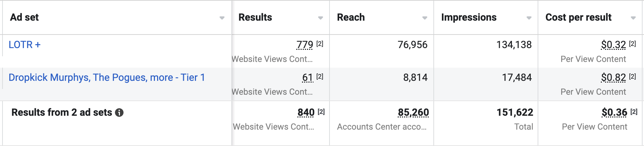Open the LOTR + ad set link

pos(25,45)
